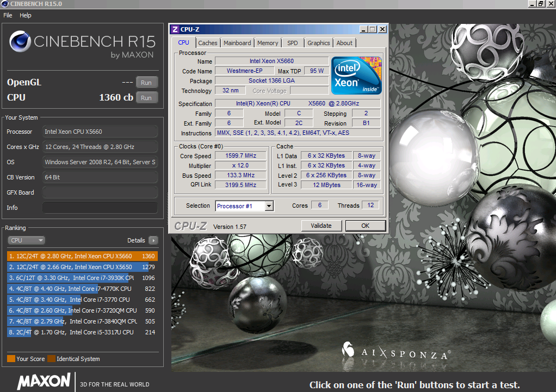Screen dimensions: 556x392
Task: Open the CPU ranking dropdown
Action: click(x=26, y=240)
